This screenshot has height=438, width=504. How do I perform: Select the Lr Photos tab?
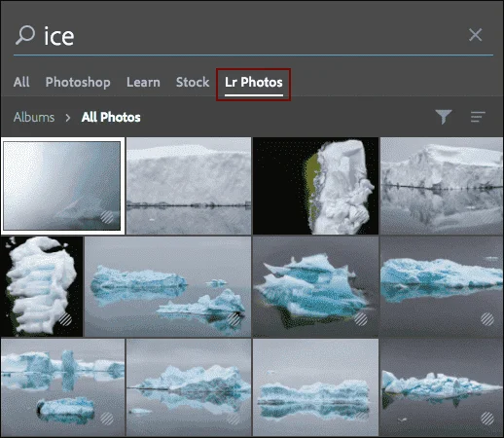pyautogui.click(x=254, y=83)
